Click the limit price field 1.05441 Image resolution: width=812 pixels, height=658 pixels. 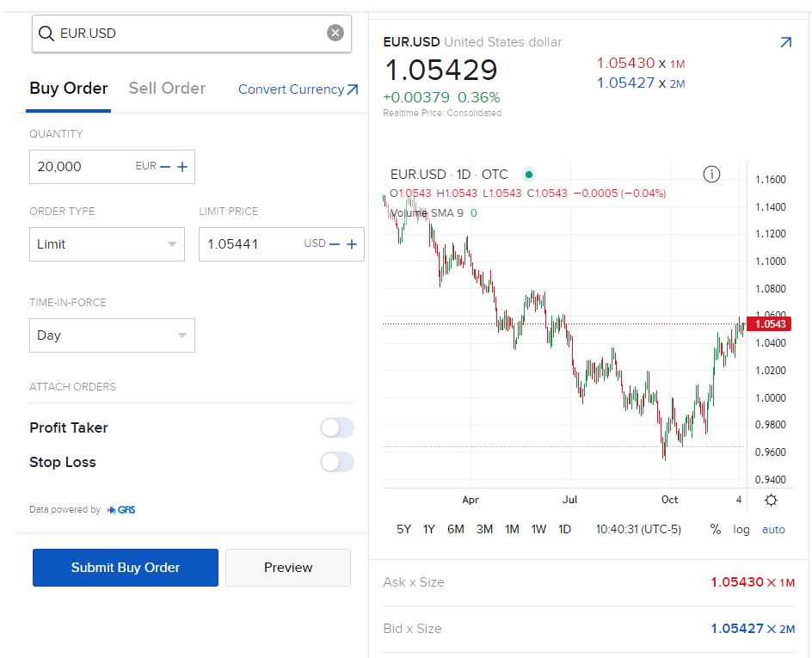click(281, 243)
